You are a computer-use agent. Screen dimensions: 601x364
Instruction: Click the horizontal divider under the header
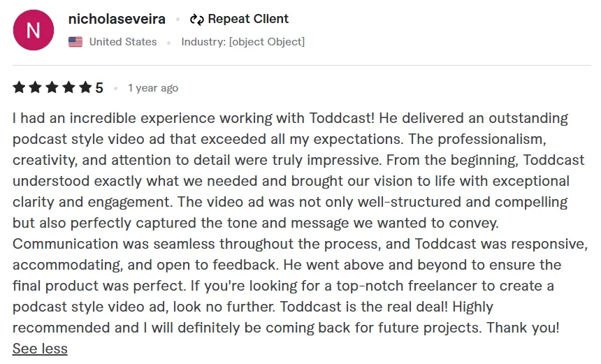tap(302, 66)
